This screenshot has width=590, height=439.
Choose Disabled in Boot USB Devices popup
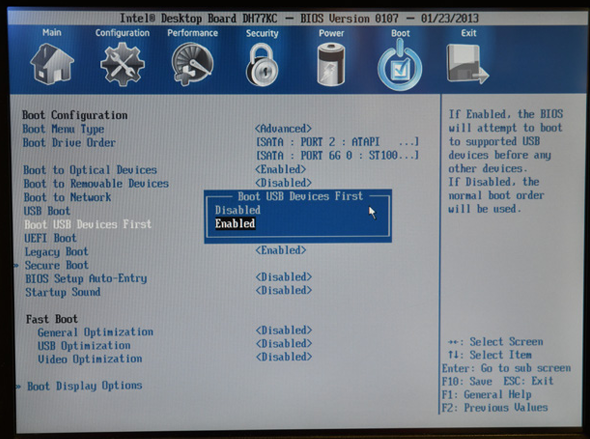[x=238, y=210]
